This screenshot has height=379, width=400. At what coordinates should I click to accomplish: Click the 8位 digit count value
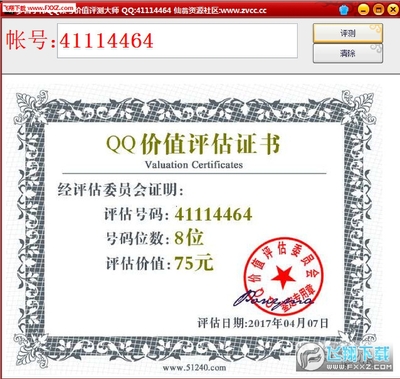(x=189, y=238)
